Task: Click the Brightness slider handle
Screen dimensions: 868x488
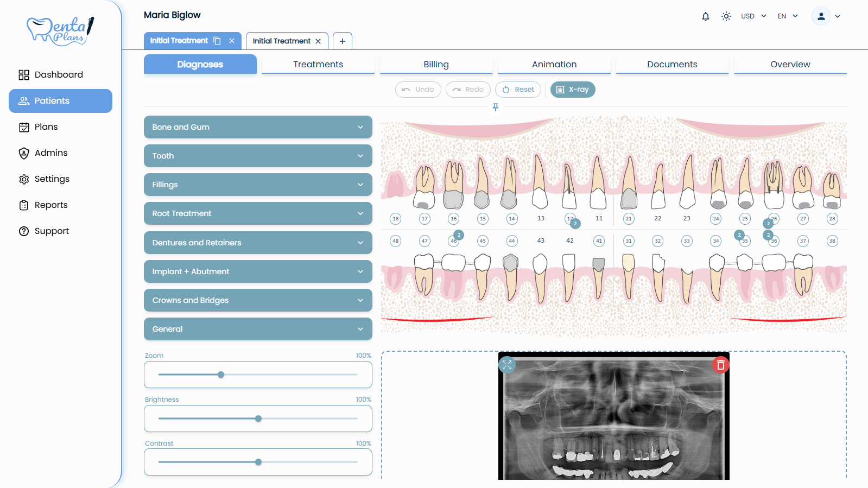Action: point(258,419)
